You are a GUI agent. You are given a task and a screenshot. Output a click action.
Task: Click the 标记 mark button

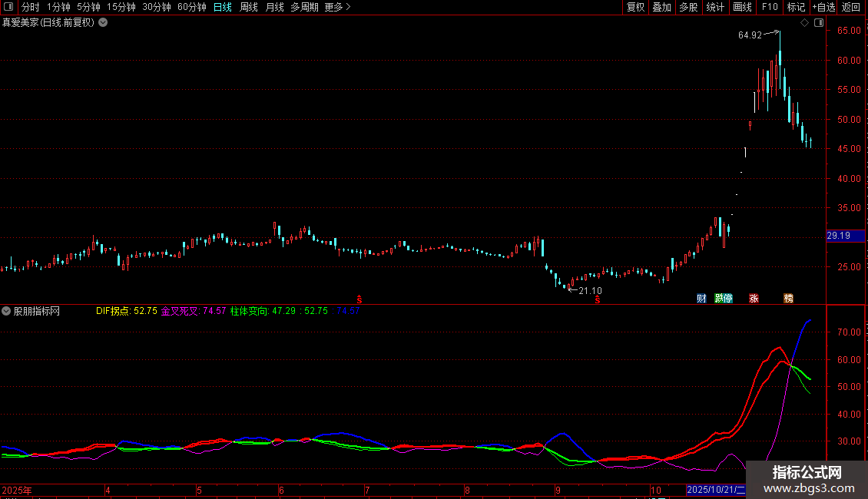(796, 7)
